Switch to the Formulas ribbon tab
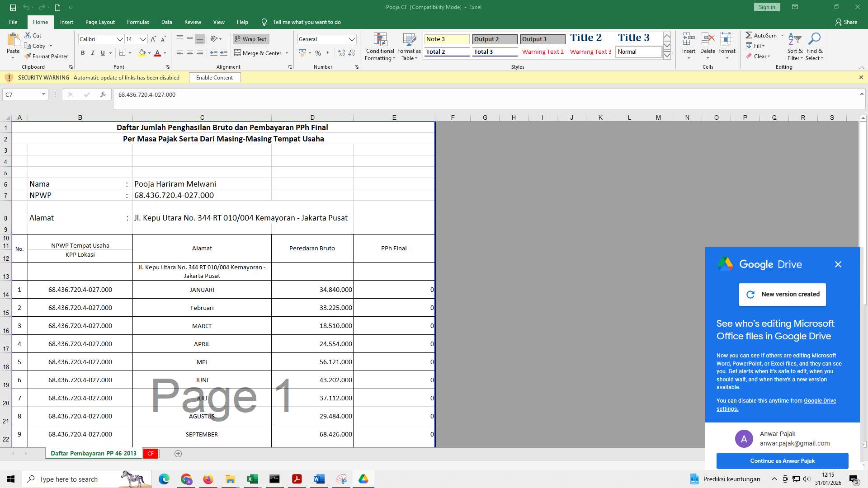Image resolution: width=868 pixels, height=488 pixels. point(138,22)
